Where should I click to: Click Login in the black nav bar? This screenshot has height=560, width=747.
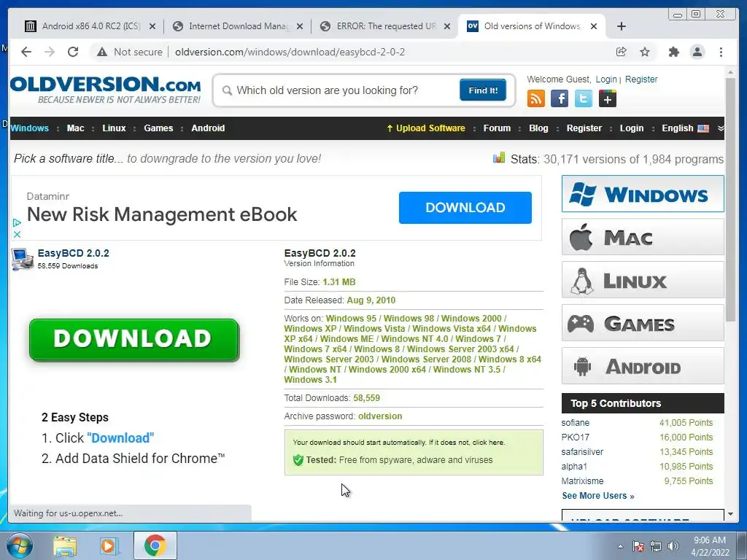[x=632, y=128]
